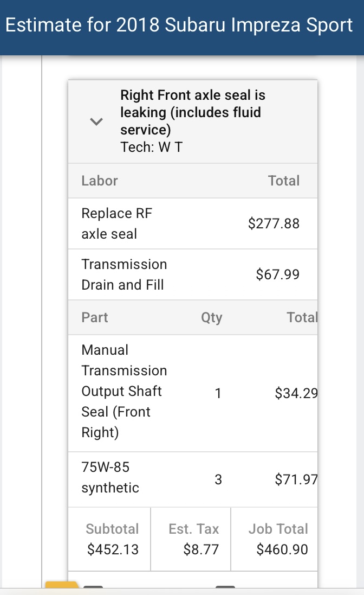Click the Part column header
364x595 pixels.
point(95,317)
